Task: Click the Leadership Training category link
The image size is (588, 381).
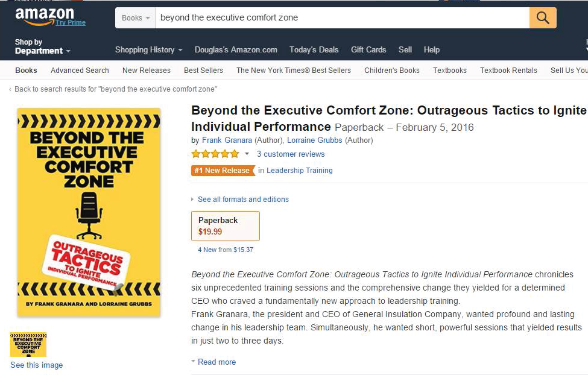Action: point(300,170)
